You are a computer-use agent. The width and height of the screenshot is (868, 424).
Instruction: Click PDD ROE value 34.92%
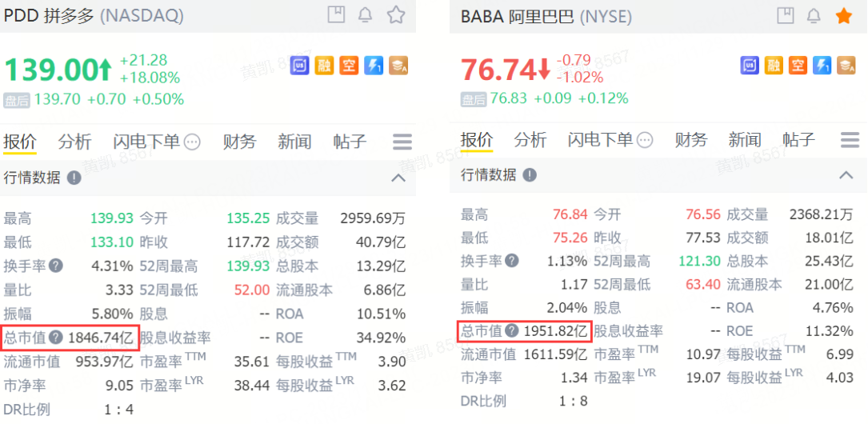pyautogui.click(x=381, y=338)
